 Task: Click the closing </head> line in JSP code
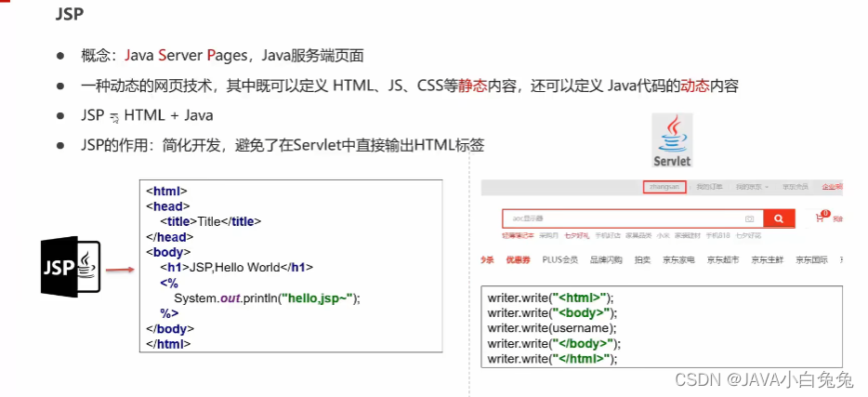[169, 237]
